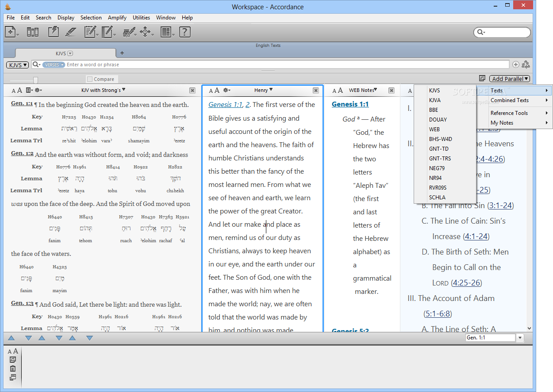Screen dimensions: 553x392
Task: Select DOUAY from the texts list
Action: 445,119
